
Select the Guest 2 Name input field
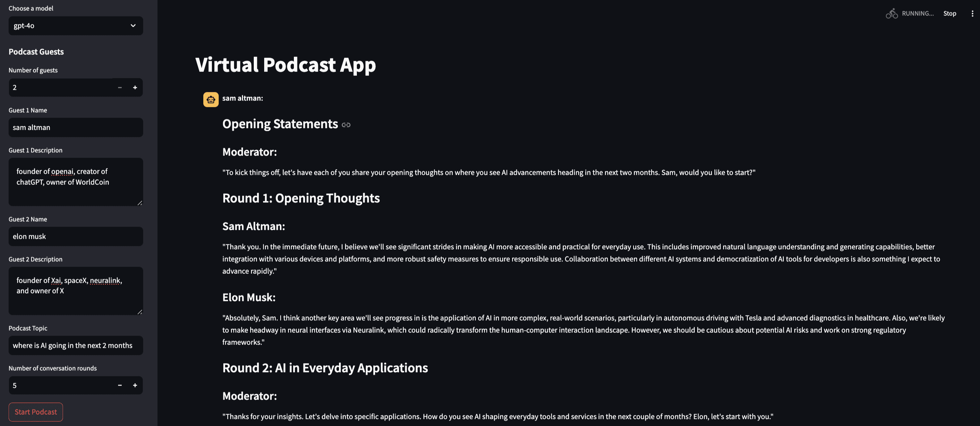point(75,236)
